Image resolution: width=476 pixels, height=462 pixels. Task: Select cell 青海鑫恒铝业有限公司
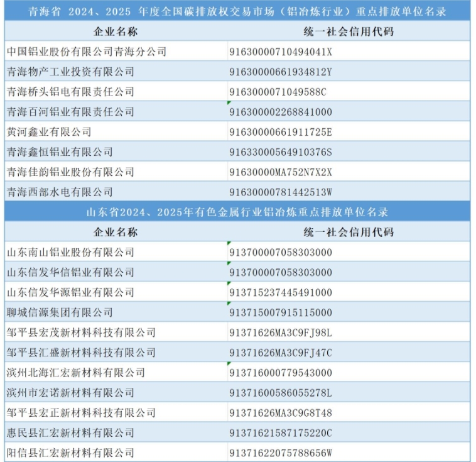pos(116,151)
